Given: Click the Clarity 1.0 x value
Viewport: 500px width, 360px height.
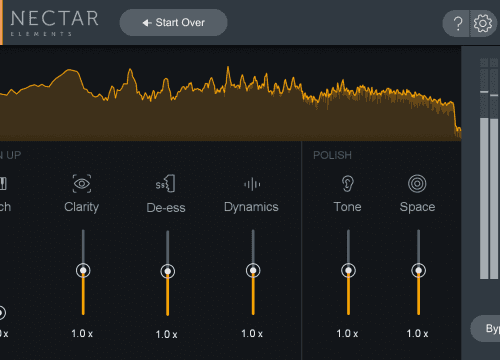Looking at the screenshot, I should point(82,333).
